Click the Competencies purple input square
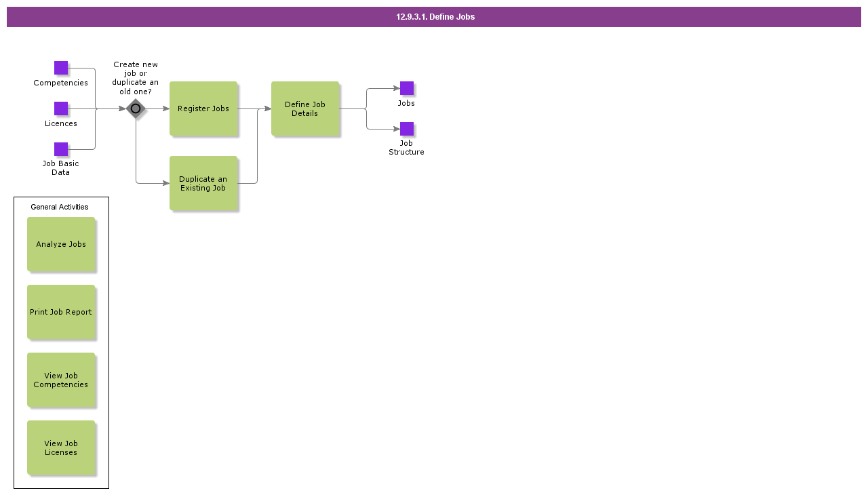Image resolution: width=868 pixels, height=495 pixels. tap(61, 68)
